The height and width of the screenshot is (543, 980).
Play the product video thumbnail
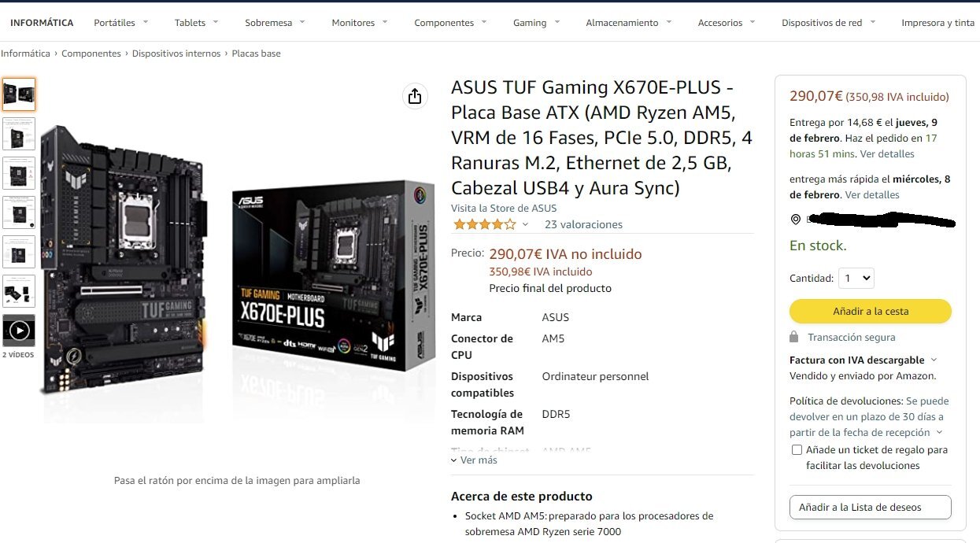point(19,331)
